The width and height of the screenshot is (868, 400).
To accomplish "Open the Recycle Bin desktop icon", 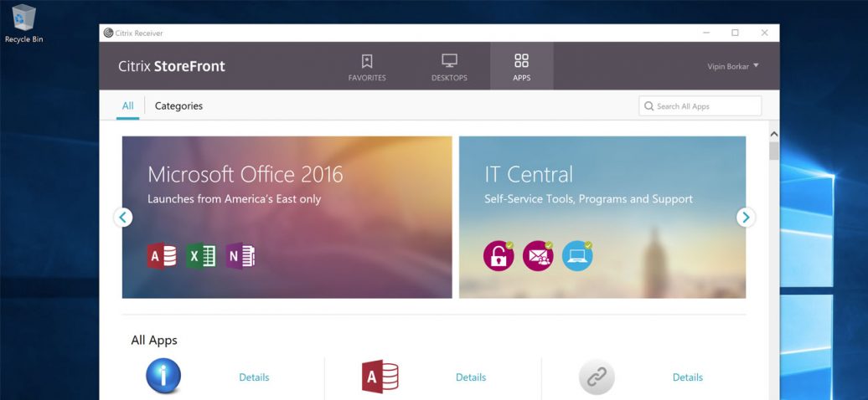I will pos(23,23).
